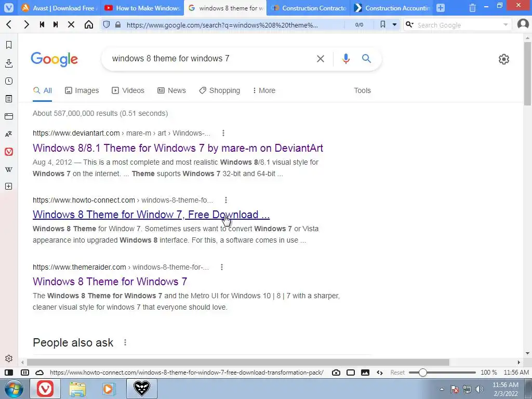Switch to Construction Contractor tab

click(308, 8)
